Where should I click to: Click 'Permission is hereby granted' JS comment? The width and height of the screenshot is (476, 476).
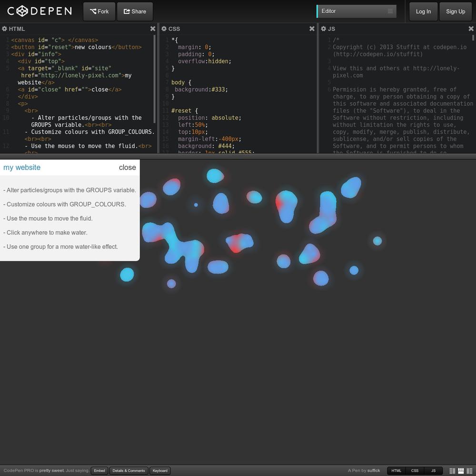click(x=395, y=89)
